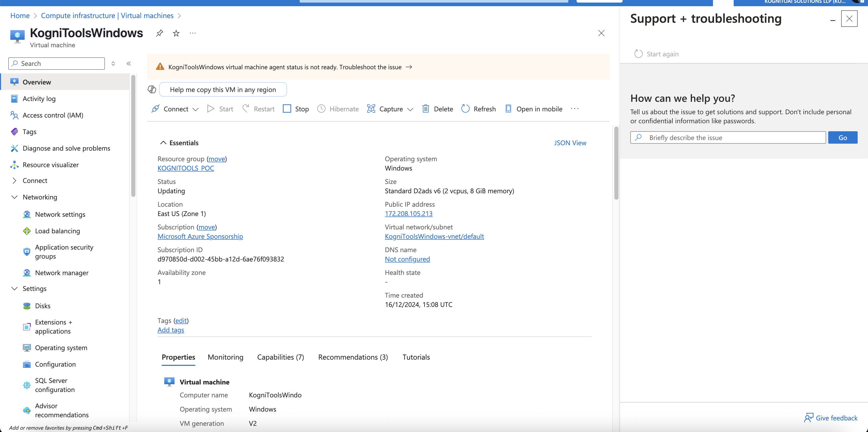Switch to Capabilities (7) tab
Viewport: 868px width, 432px height.
(x=280, y=357)
